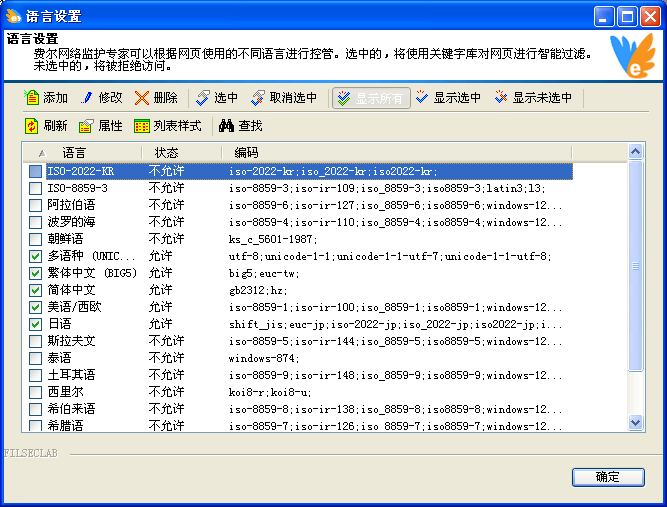Click the 刷新 (Refresh) toolbar icon
The width and height of the screenshot is (667, 507).
(x=32, y=126)
